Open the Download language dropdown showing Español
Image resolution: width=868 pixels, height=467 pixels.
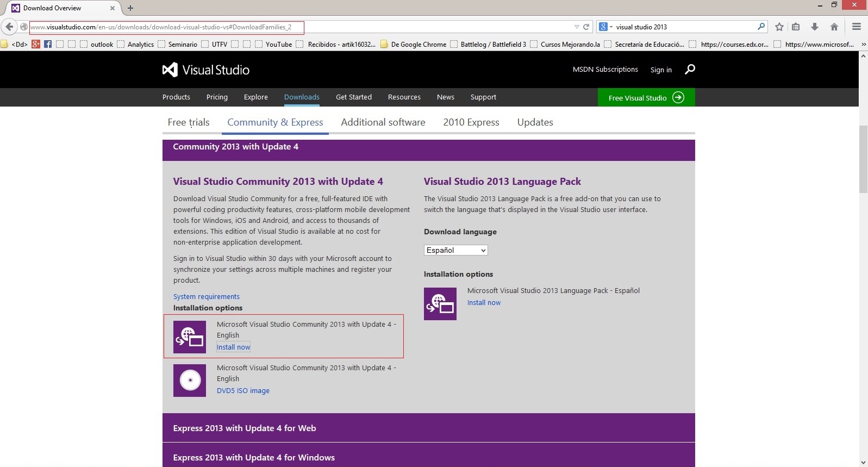pos(455,250)
